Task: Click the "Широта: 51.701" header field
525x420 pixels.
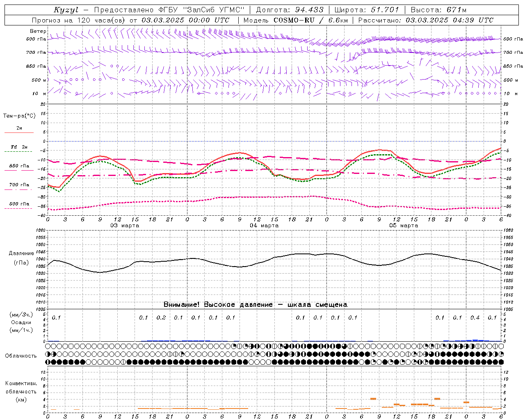Action: [367, 10]
